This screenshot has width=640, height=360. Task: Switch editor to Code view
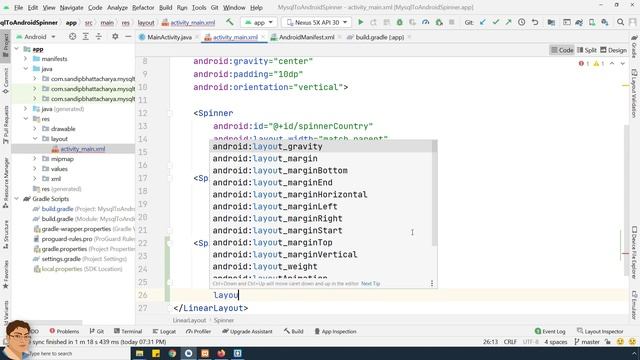(562, 50)
